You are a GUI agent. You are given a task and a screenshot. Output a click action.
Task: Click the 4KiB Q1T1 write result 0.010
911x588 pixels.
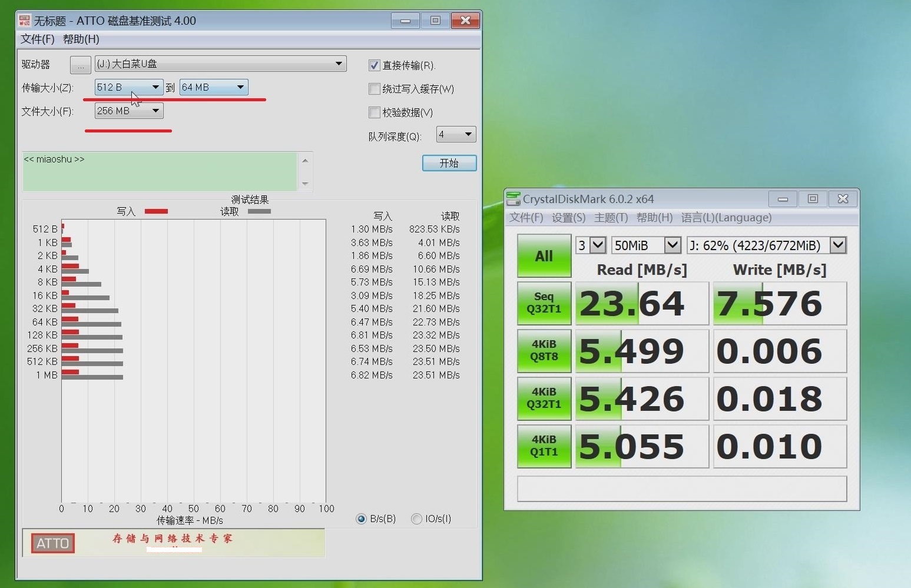pos(780,446)
